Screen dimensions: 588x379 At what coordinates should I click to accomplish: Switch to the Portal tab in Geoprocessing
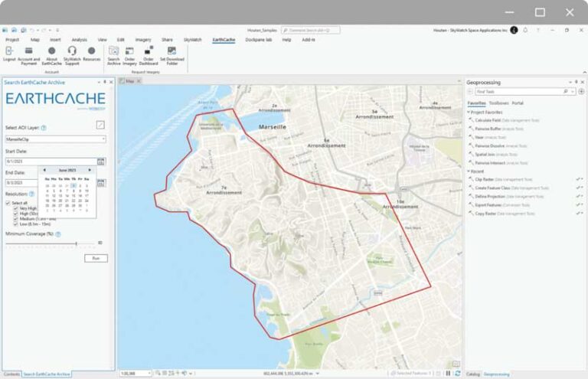coord(518,103)
